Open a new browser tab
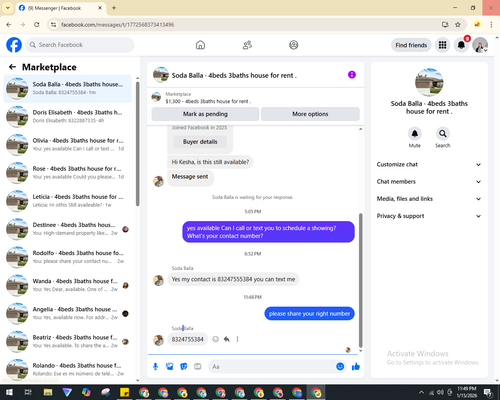The width and height of the screenshot is (500, 400). tap(114, 8)
